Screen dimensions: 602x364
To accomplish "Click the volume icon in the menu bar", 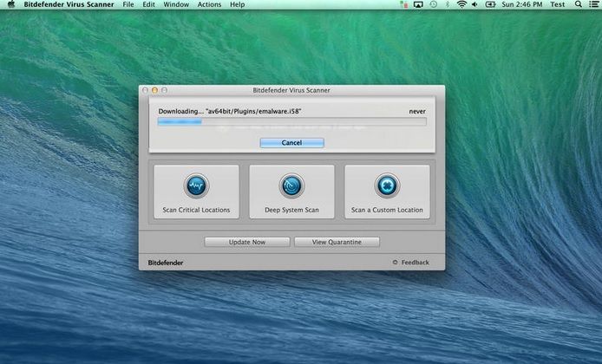I will (474, 4).
